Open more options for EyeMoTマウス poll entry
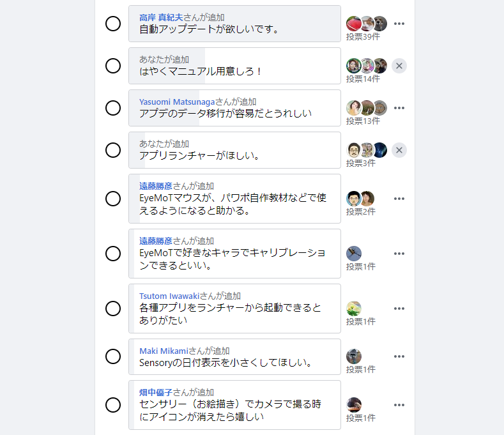The image size is (504, 435). [x=399, y=199]
